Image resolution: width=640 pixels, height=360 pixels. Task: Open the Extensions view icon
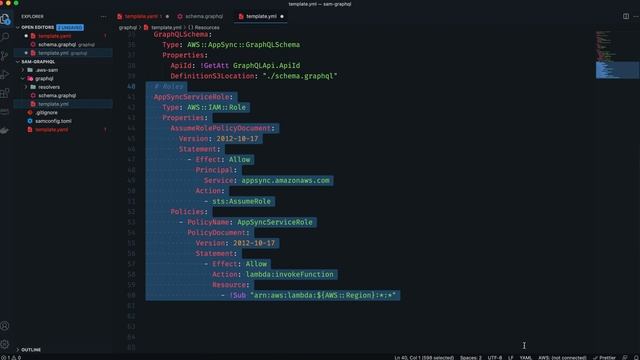click(x=5, y=93)
